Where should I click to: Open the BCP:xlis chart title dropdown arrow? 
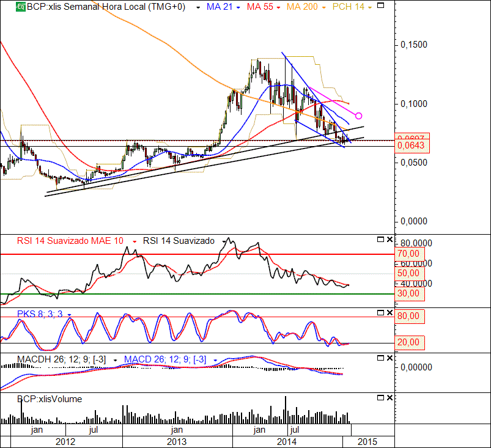tap(198, 7)
